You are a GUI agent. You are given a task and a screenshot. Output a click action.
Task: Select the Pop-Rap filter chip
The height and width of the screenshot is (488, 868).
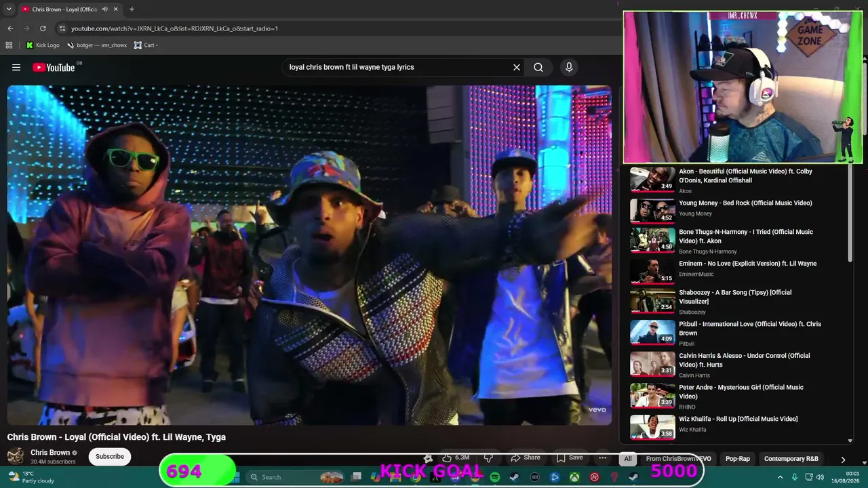tap(738, 459)
